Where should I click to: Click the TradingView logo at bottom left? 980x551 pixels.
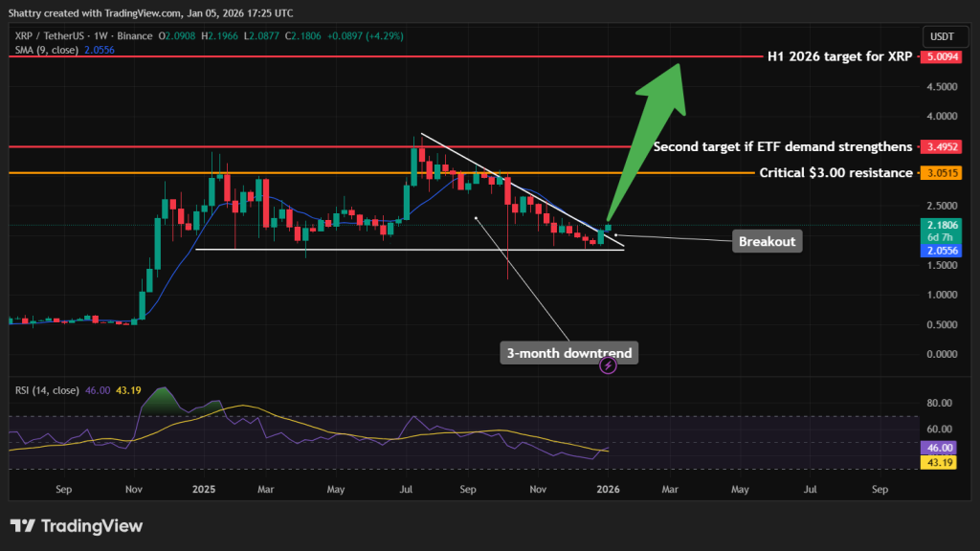(x=75, y=525)
